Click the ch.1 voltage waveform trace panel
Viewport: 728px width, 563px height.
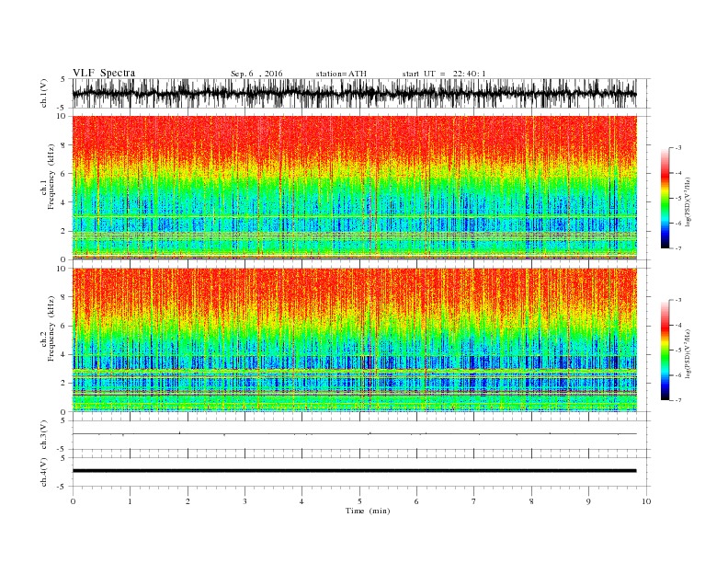(361, 93)
